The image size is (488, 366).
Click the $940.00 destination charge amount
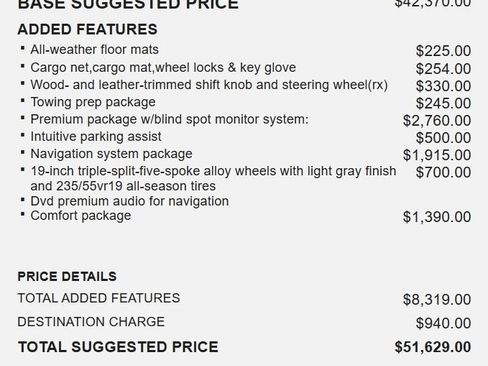(443, 323)
